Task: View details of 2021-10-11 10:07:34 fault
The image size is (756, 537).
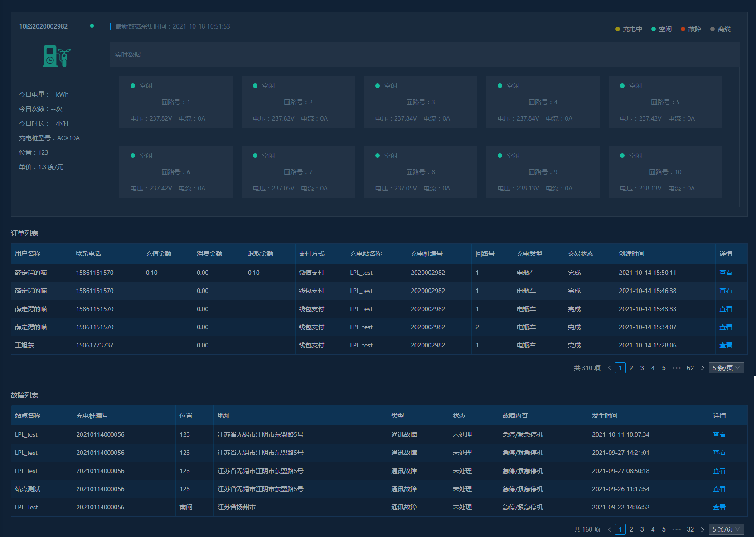Action: [x=719, y=434]
